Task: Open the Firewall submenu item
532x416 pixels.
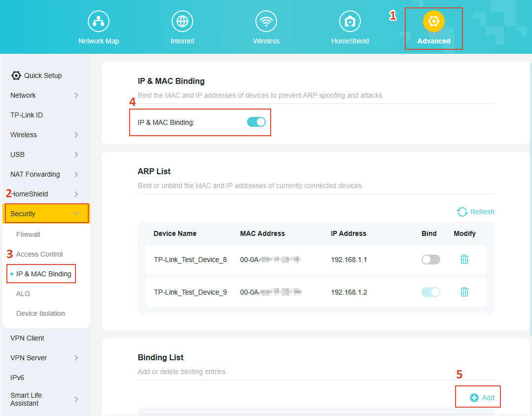Action: (28, 234)
